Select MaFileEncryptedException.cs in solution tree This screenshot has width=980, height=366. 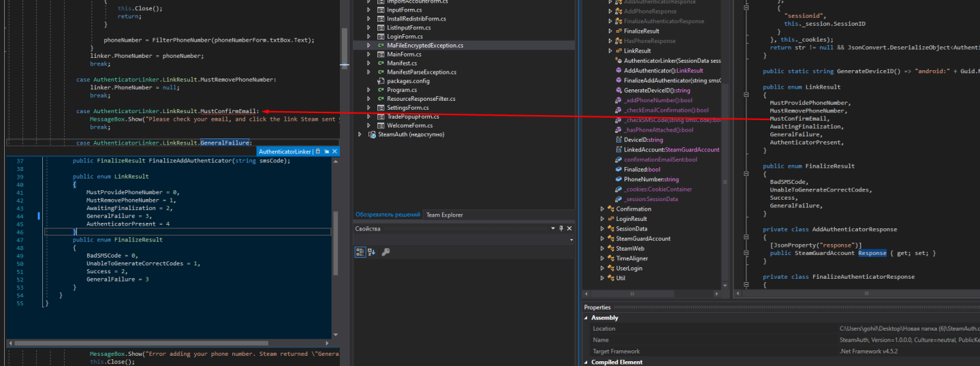pyautogui.click(x=424, y=46)
